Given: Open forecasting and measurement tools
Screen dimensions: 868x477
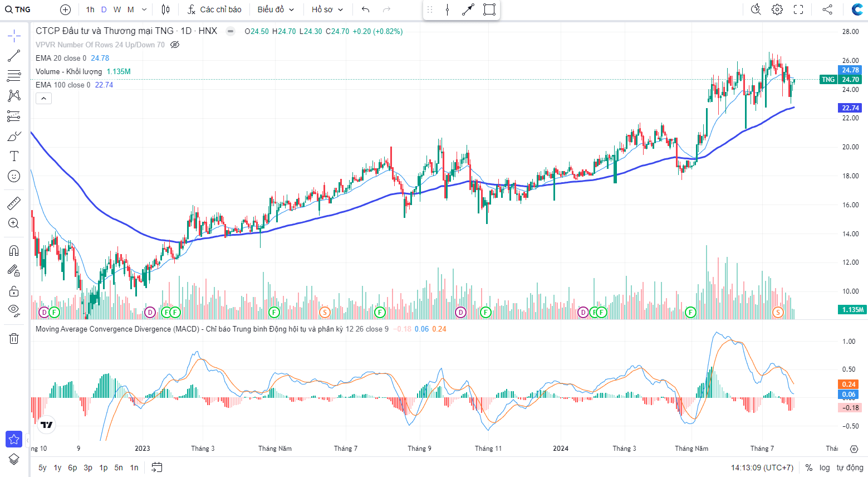Looking at the screenshot, I should coord(14,116).
